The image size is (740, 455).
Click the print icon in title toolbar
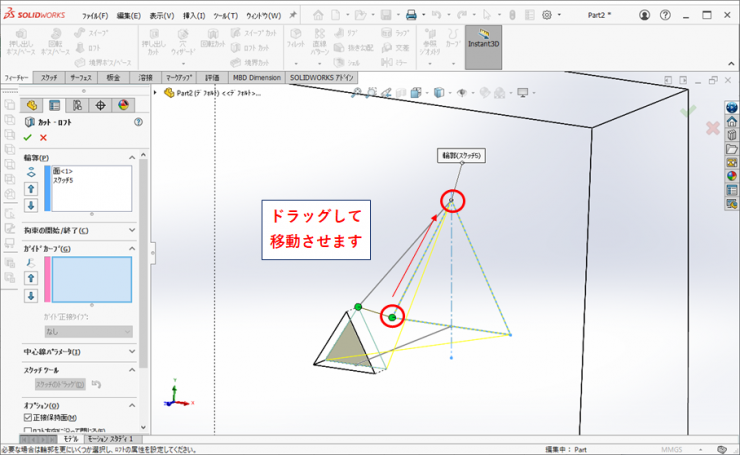pos(411,15)
